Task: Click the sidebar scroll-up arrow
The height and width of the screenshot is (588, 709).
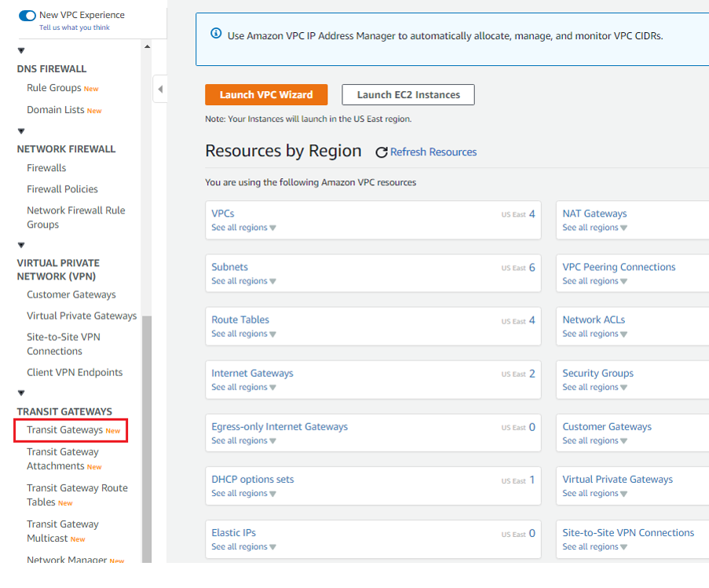Action: [147, 46]
